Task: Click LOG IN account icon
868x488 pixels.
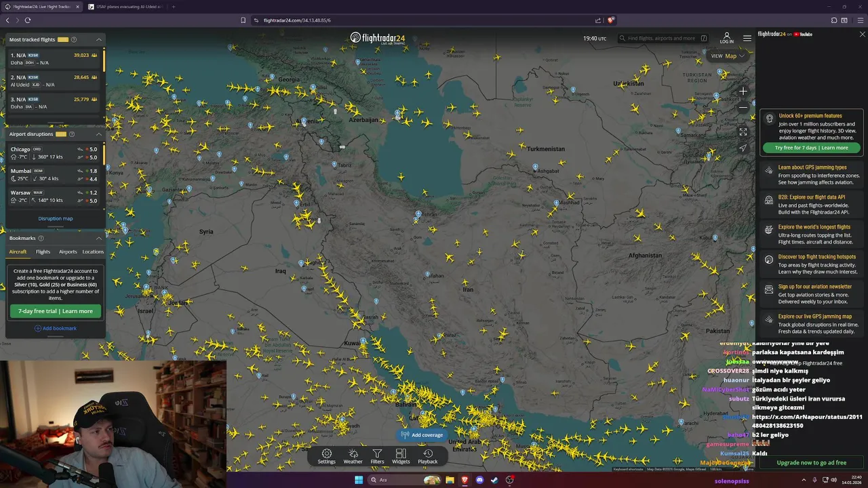Action: pyautogui.click(x=727, y=38)
